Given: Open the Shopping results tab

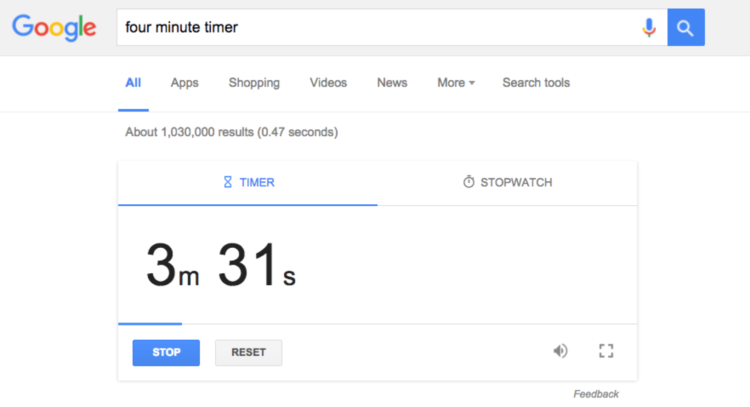Looking at the screenshot, I should point(254,83).
